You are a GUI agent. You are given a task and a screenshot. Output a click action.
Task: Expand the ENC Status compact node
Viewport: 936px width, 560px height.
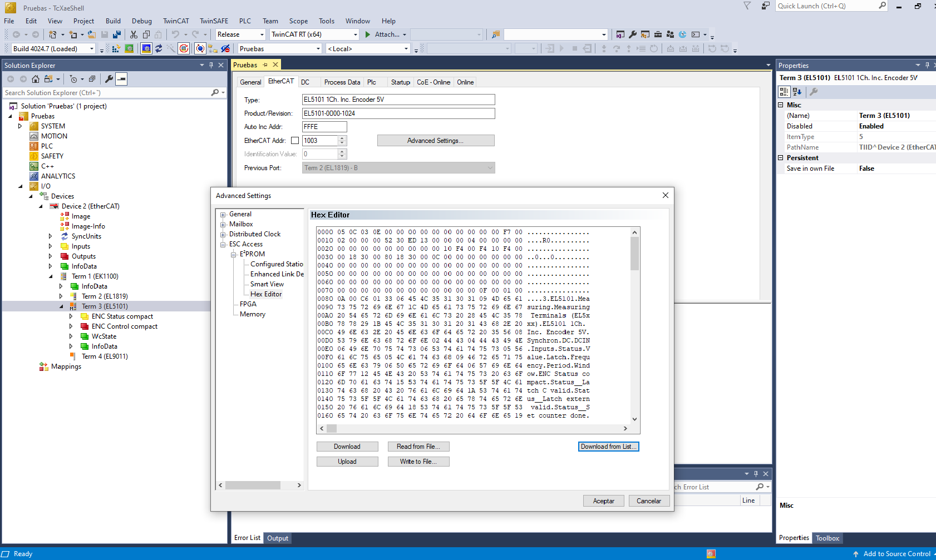(71, 316)
